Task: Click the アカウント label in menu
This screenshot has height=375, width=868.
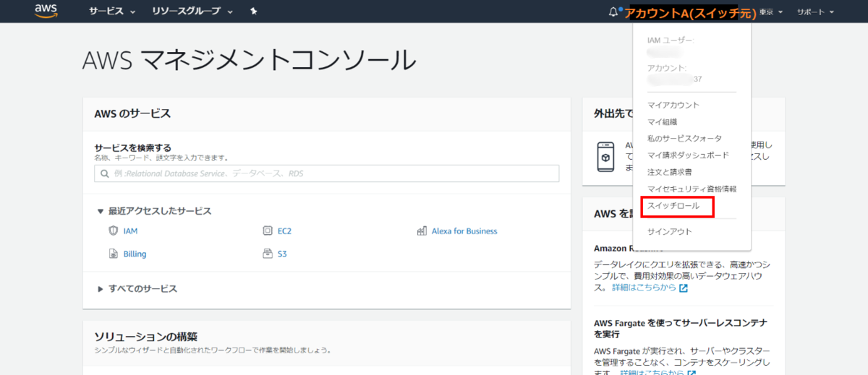Action: (666, 67)
